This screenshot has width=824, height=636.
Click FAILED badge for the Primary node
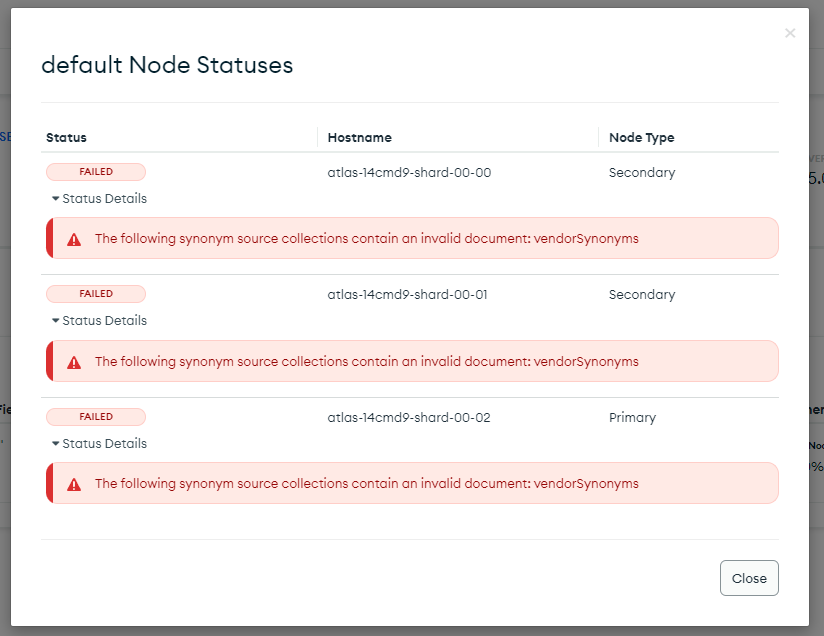pos(96,417)
